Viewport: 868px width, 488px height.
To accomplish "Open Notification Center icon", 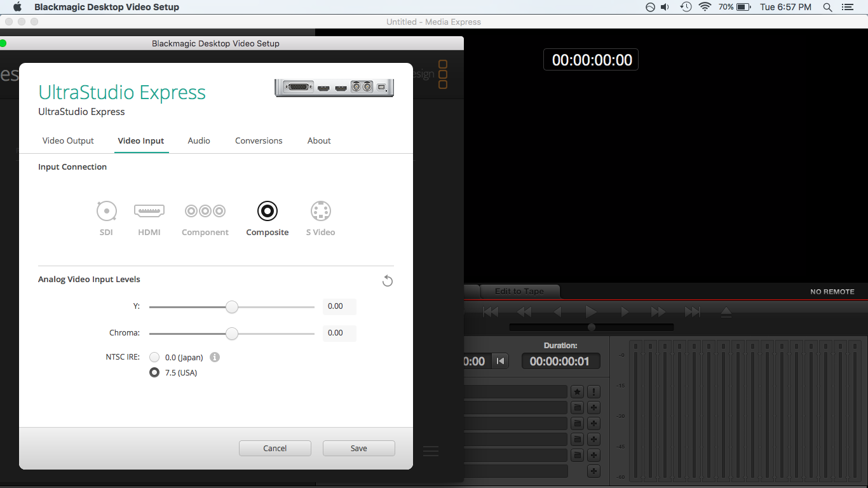I will click(x=848, y=7).
